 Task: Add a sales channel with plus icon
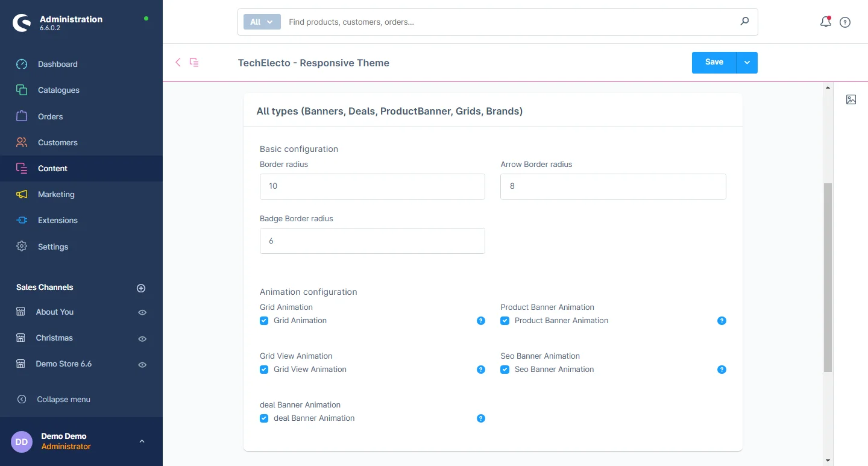[x=141, y=288]
